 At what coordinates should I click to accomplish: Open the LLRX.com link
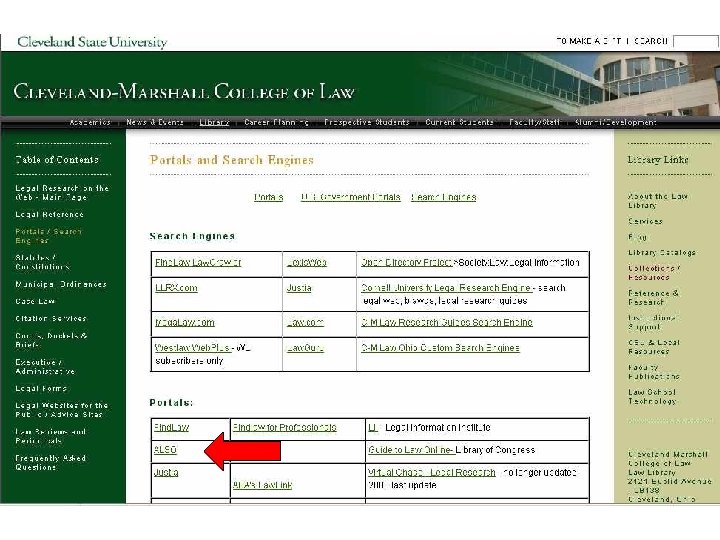[176, 288]
